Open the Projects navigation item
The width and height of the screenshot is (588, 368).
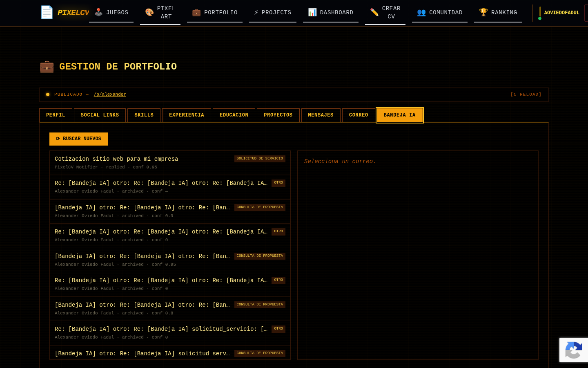pos(273,12)
